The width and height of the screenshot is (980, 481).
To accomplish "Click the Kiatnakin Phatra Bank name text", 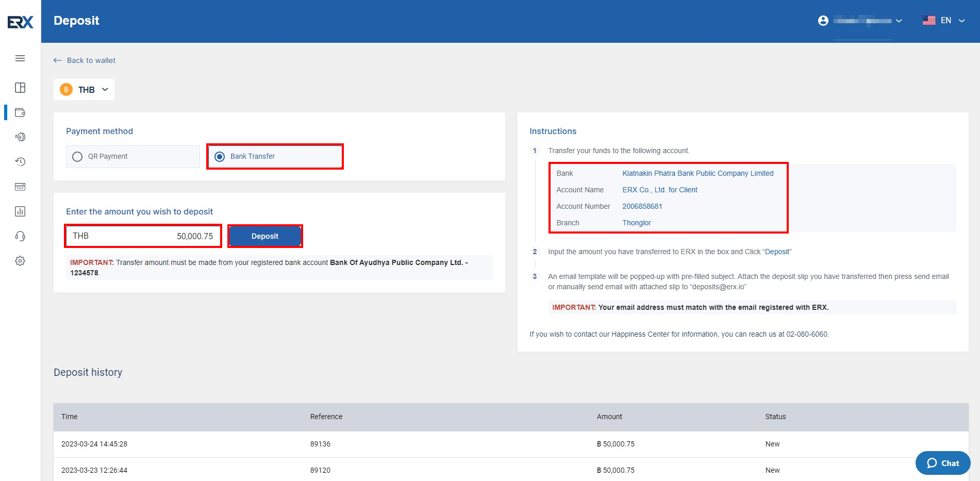I will [x=698, y=173].
